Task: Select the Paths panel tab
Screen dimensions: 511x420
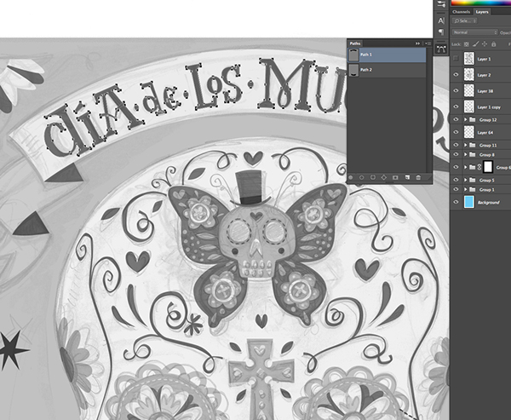Action: [x=355, y=43]
